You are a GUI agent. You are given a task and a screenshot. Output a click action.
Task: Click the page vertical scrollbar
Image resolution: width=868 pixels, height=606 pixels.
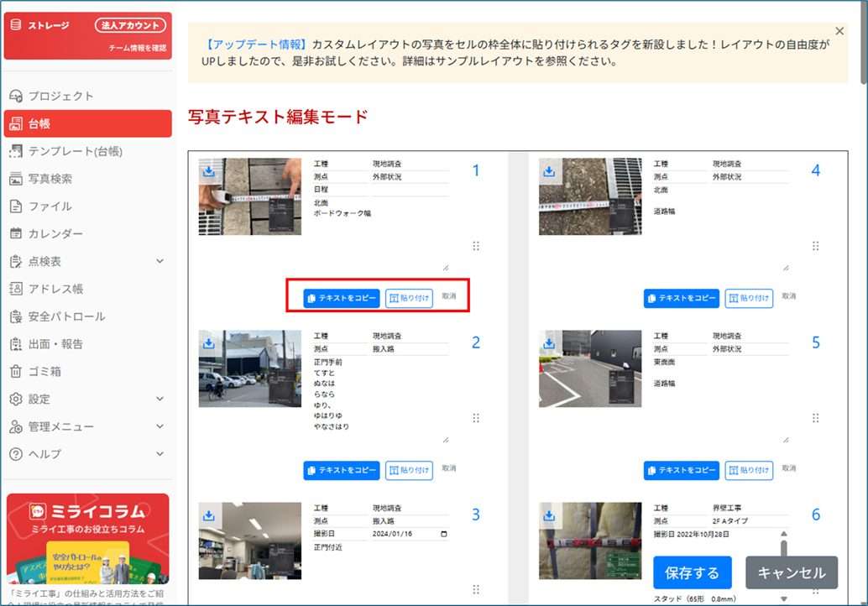click(x=864, y=43)
